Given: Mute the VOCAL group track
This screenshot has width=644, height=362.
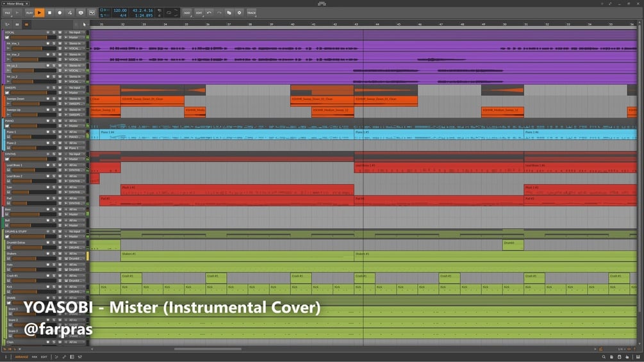Looking at the screenshot, I should [60, 33].
